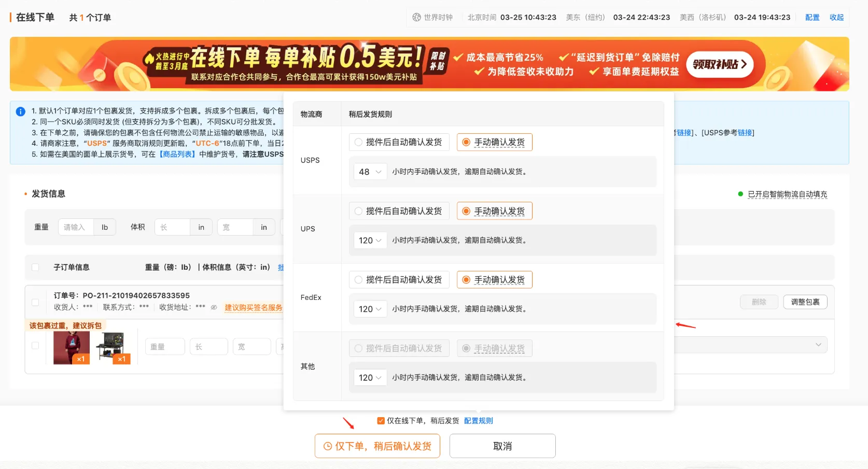Click the 配置规则 link
868x469 pixels.
point(478,421)
